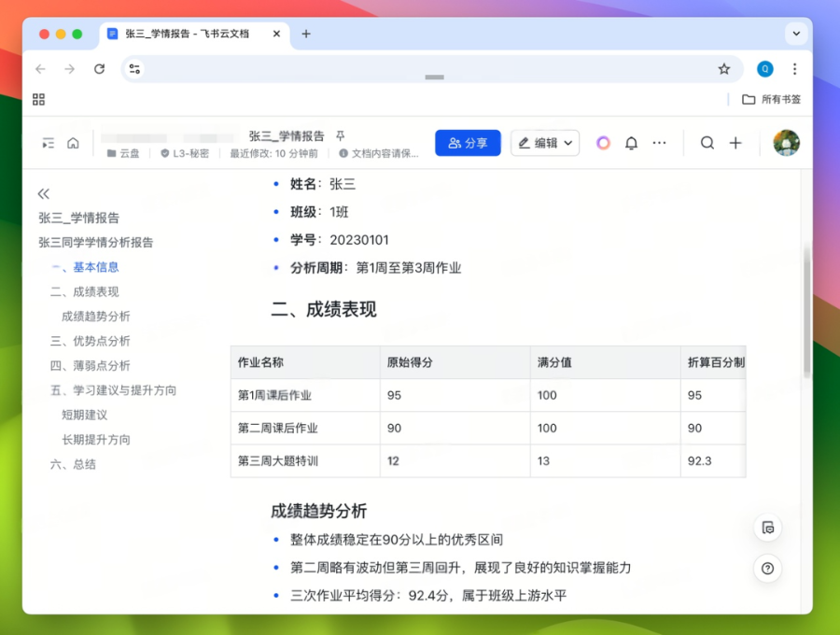This screenshot has height=635, width=840.
Task: Expand the tab search chevron in browser
Action: (795, 34)
